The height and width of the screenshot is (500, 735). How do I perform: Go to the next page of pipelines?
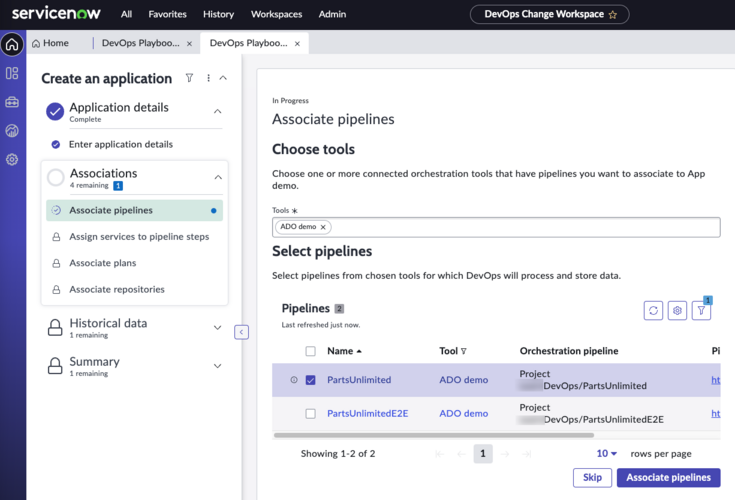tap(504, 454)
